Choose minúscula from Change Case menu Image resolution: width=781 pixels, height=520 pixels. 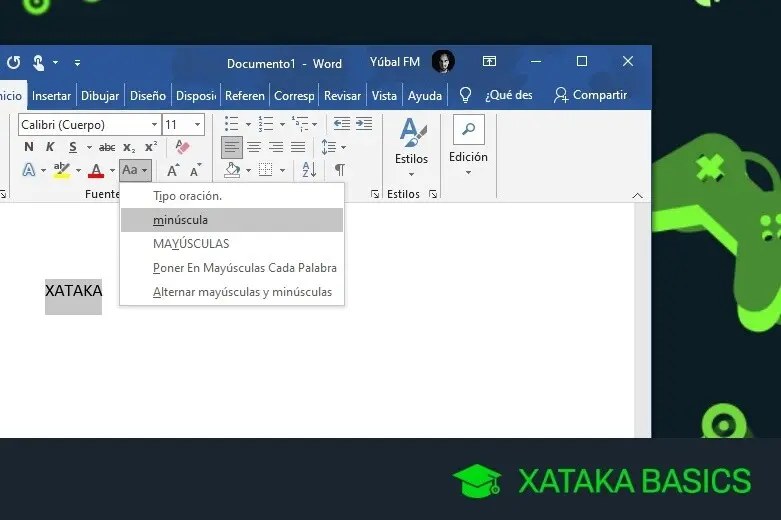pyautogui.click(x=232, y=220)
